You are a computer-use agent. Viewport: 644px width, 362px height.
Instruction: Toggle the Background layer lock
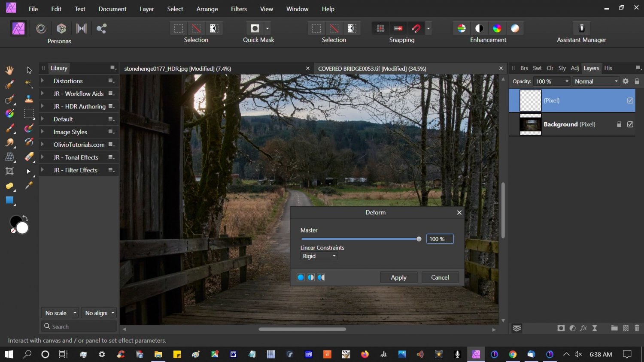pyautogui.click(x=619, y=124)
